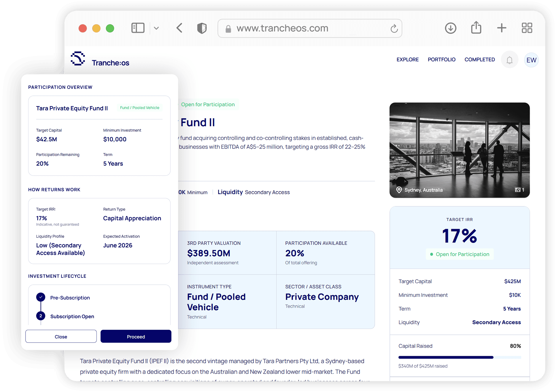Image resolution: width=556 pixels, height=392 pixels.
Task: Reload the page with refresh icon
Action: 394,28
